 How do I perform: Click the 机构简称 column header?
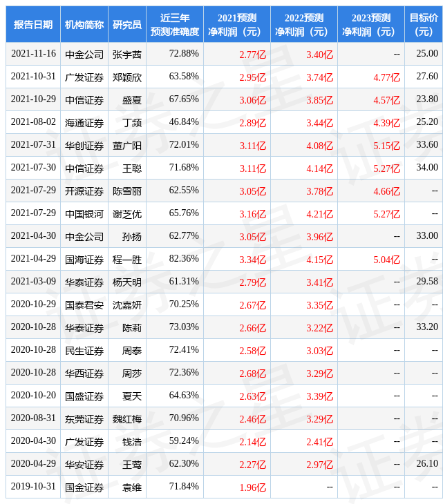84,24
